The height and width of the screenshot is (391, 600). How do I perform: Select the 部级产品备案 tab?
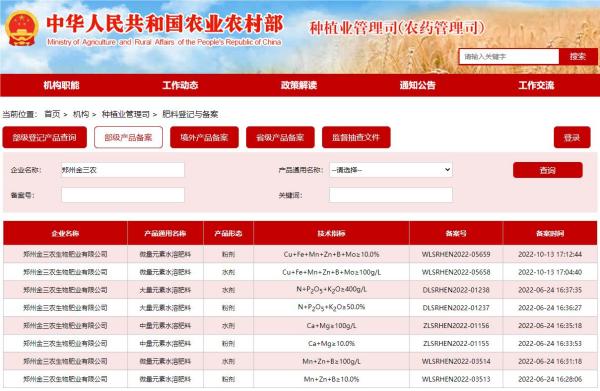[128, 137]
